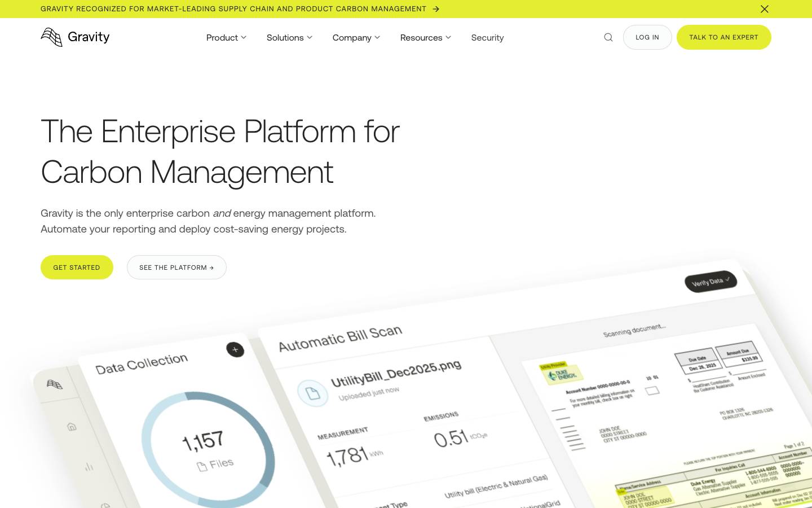812x508 pixels.
Task: Click the plus icon on Data Collection card
Action: click(x=235, y=349)
